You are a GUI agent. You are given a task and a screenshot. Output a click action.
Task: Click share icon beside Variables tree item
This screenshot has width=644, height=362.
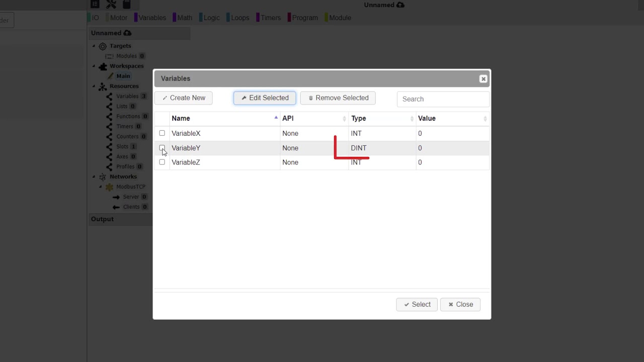(109, 97)
